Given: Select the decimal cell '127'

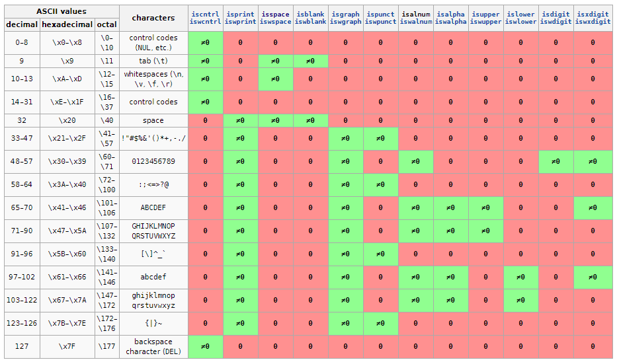Looking at the screenshot, I should point(22,347).
